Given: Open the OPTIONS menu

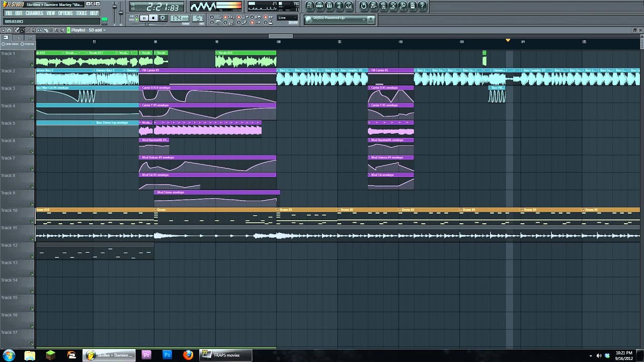Looking at the screenshot, I should 65,13.
